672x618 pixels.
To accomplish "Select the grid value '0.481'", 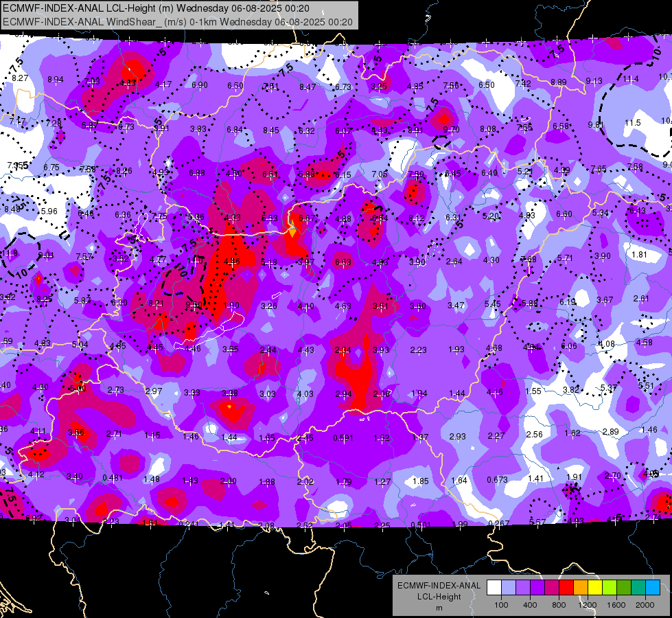I will 113,477.
